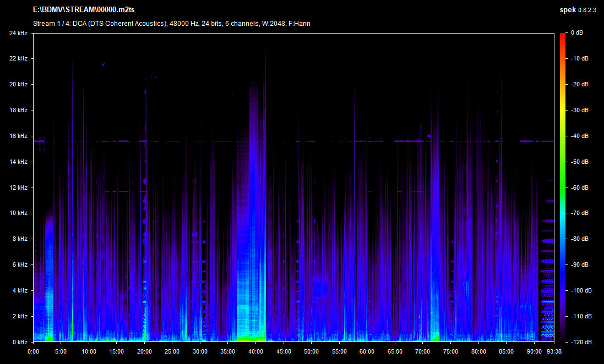This screenshot has height=364, width=604.
Task: Click the spek 0.8.2.3 version label
Action: tap(579, 10)
